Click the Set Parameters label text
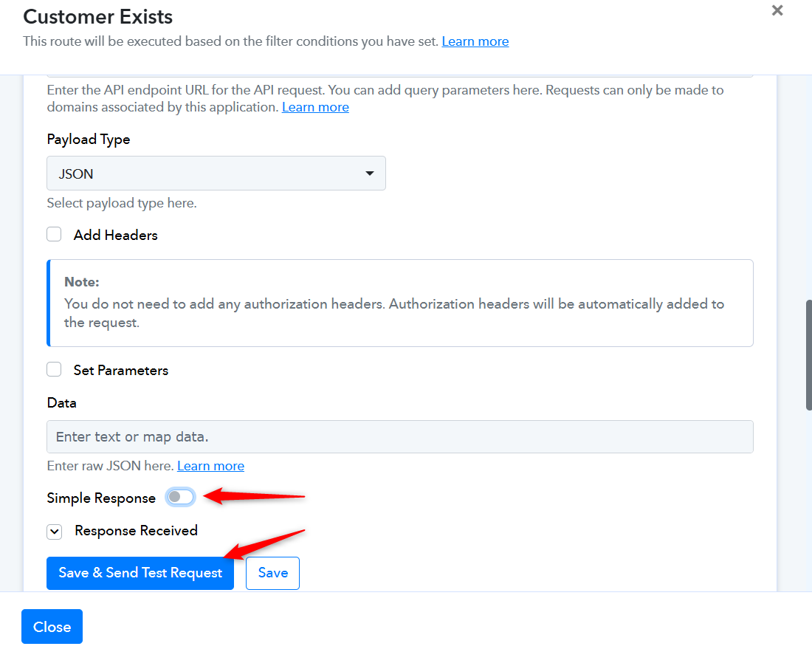The image size is (812, 649). coord(120,371)
